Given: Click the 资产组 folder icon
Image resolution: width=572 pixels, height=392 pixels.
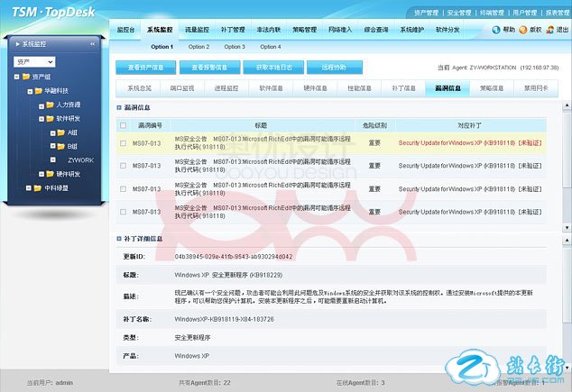Looking at the screenshot, I should 25,77.
